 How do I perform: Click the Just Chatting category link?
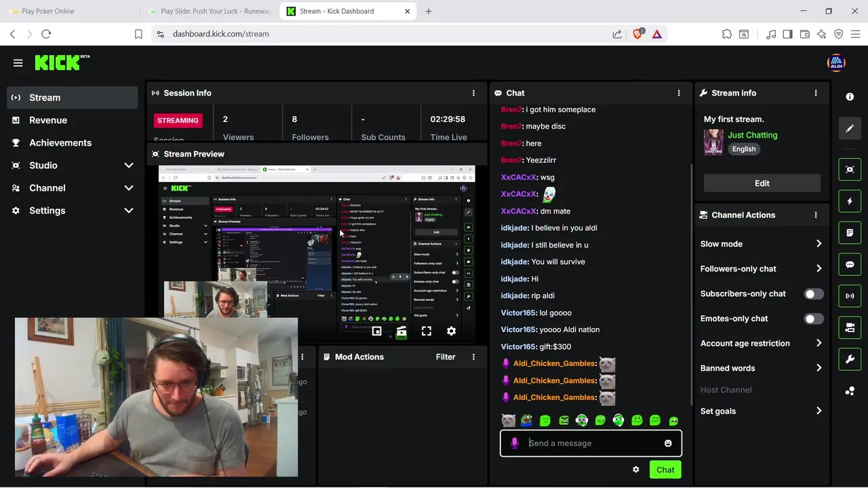[752, 135]
